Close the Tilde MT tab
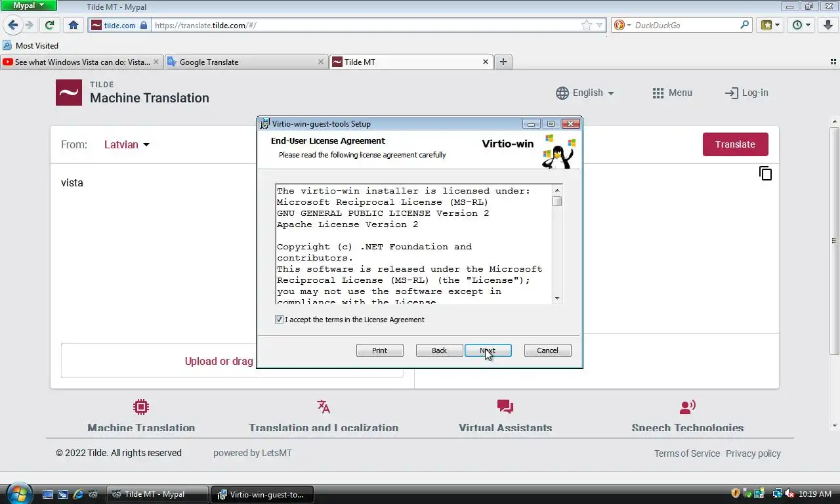The image size is (840, 504). [x=486, y=62]
